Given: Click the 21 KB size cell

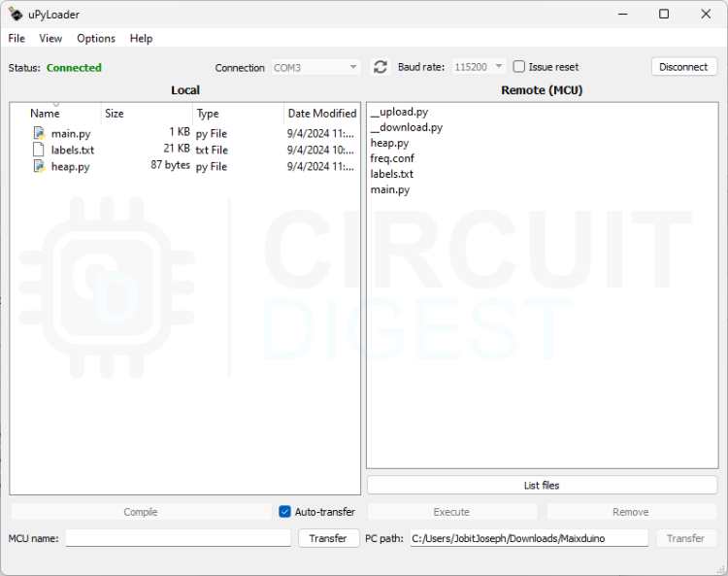Looking at the screenshot, I should click(x=177, y=149).
